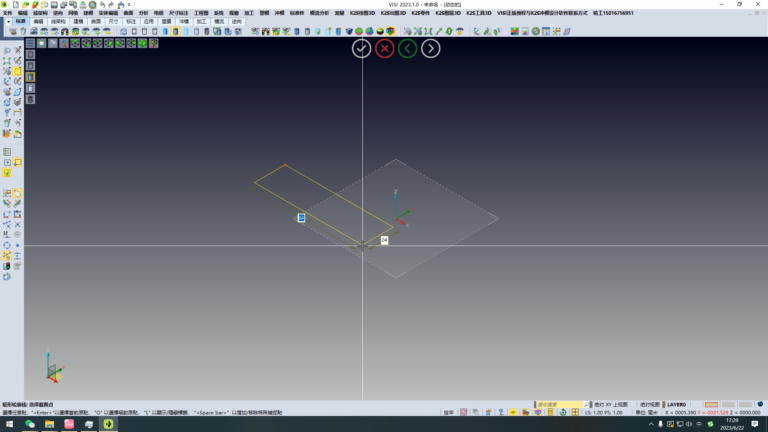The height and width of the screenshot is (432, 768).
Task: Expand the toolbar tab options arrow
Action: tap(8, 22)
